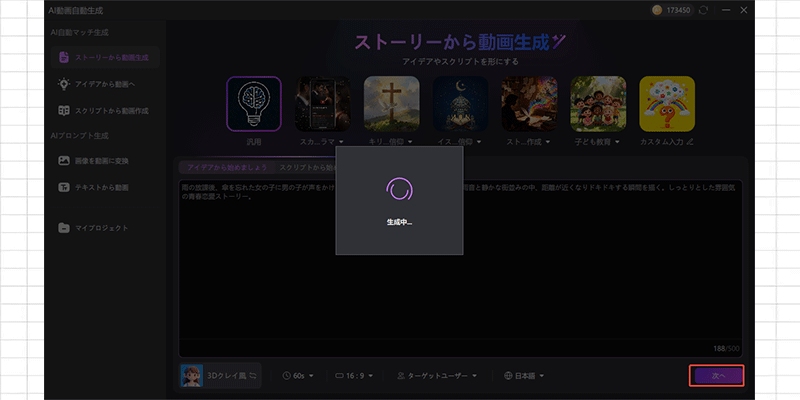This screenshot has height=400, width=800.
Task: Choose the スカ...ラマ drama template thumbnail
Action: [322, 104]
